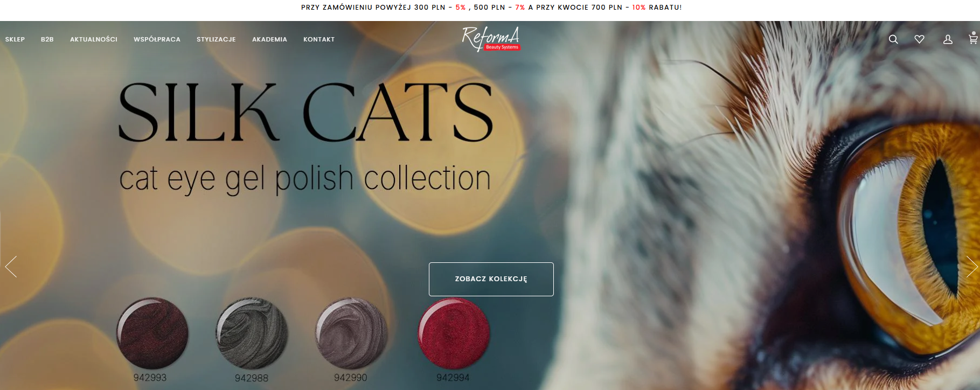Open the search magnifier icon
This screenshot has width=980, height=390.
click(x=893, y=39)
